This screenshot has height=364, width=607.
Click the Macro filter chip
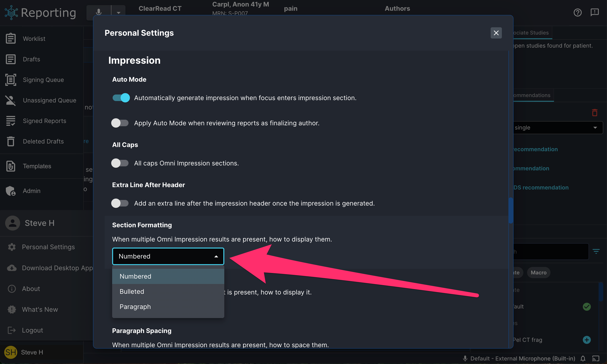(x=539, y=273)
